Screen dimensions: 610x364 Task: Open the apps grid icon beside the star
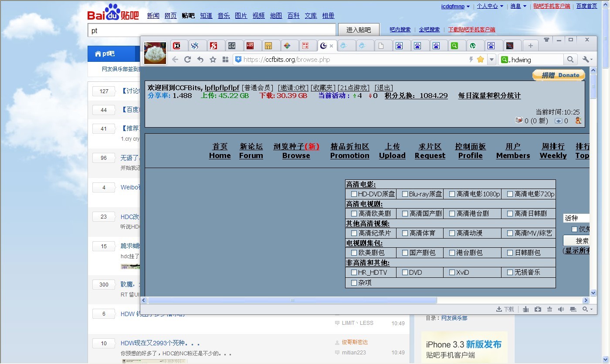[225, 60]
